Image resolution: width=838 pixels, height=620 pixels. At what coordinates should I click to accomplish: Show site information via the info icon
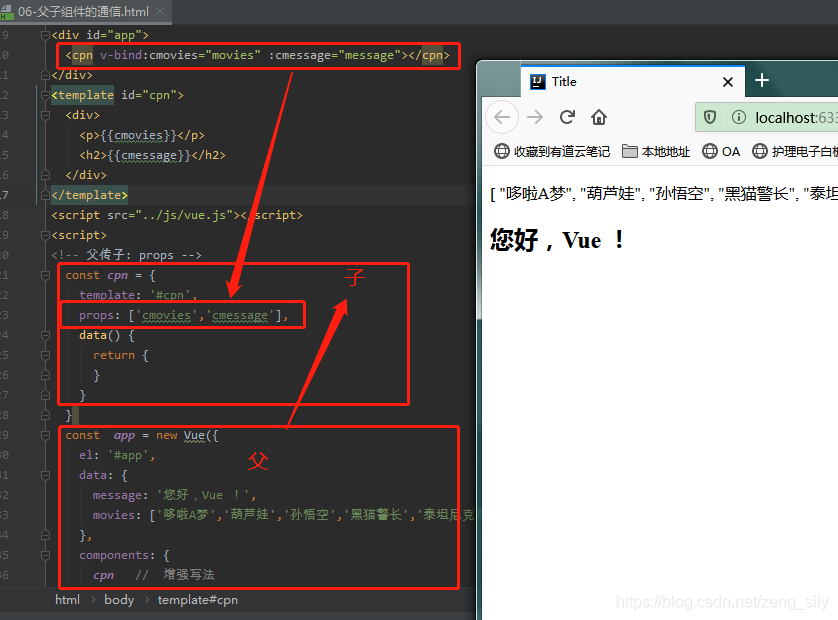739,117
